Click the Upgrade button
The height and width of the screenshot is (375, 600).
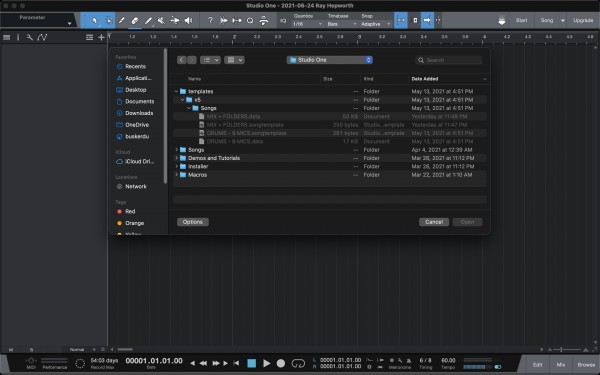(583, 20)
